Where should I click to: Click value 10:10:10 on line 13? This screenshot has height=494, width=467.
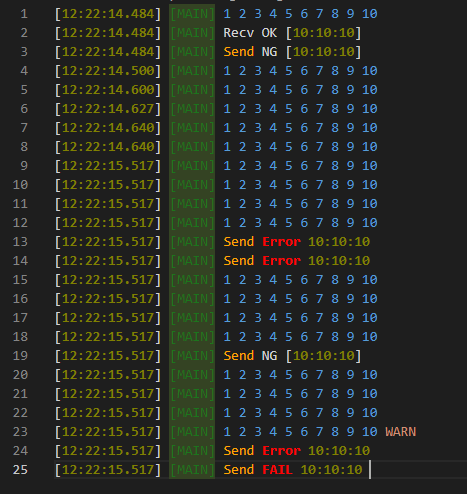339,242
